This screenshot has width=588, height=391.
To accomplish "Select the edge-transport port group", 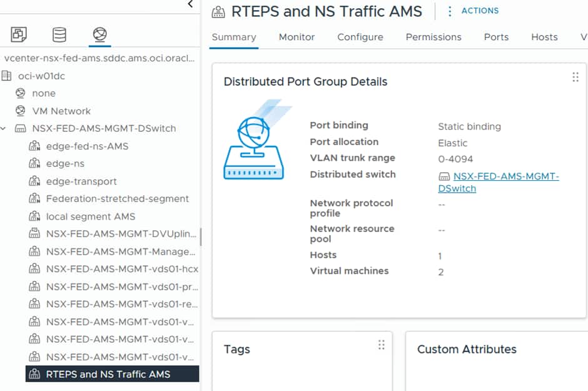I will [x=81, y=181].
